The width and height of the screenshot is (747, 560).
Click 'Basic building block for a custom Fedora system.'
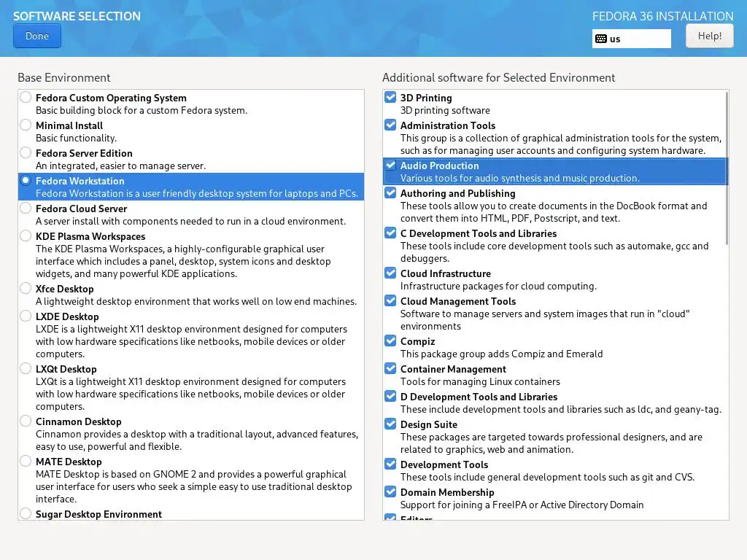coord(142,111)
